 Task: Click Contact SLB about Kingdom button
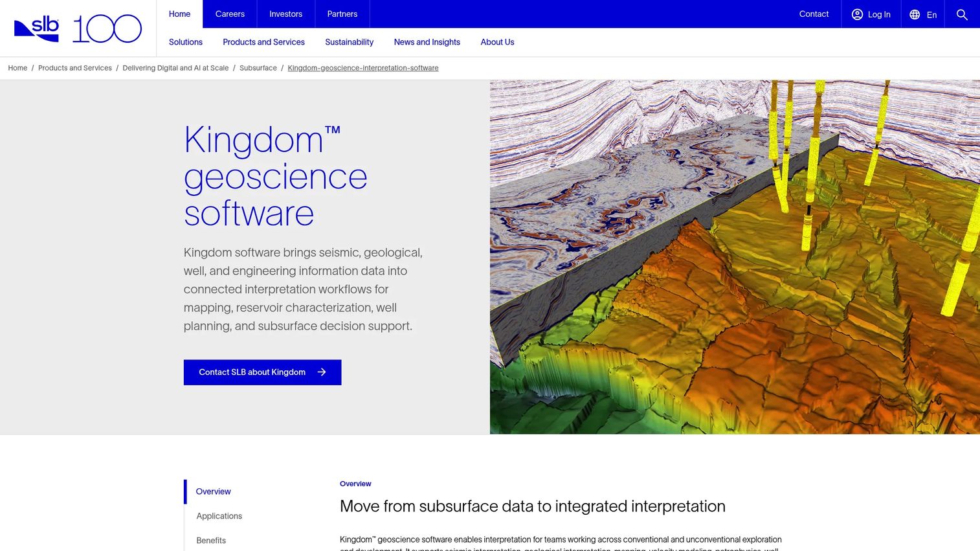click(x=262, y=372)
